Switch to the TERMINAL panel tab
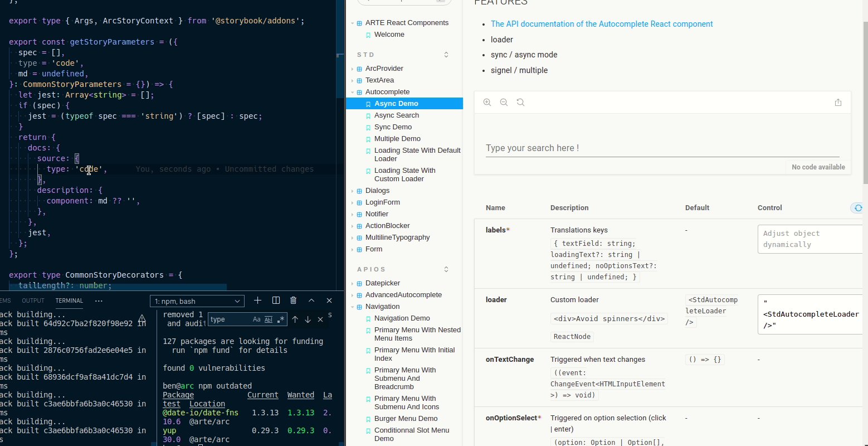Screen dimensions: 868x446 (69, 300)
